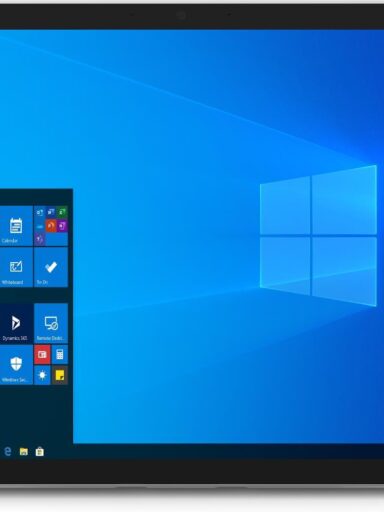
Task: Open the Weather sun tile
Action: tap(42, 375)
